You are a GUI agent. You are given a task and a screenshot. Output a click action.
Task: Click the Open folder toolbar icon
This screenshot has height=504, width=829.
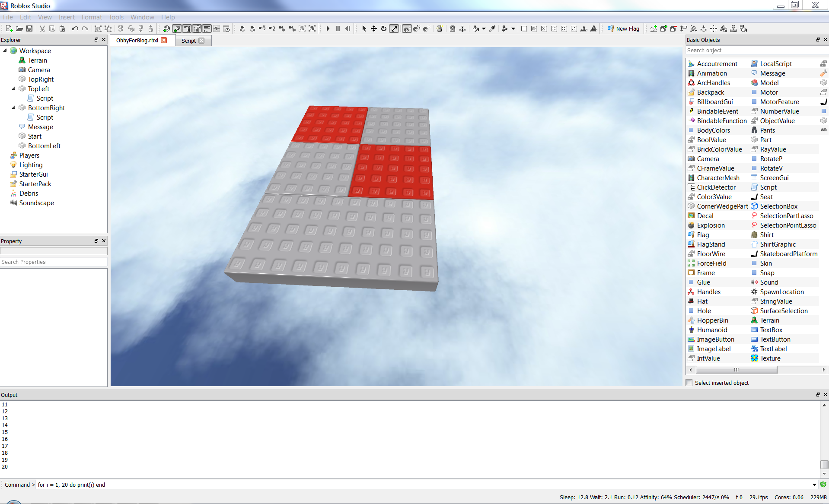pyautogui.click(x=19, y=29)
